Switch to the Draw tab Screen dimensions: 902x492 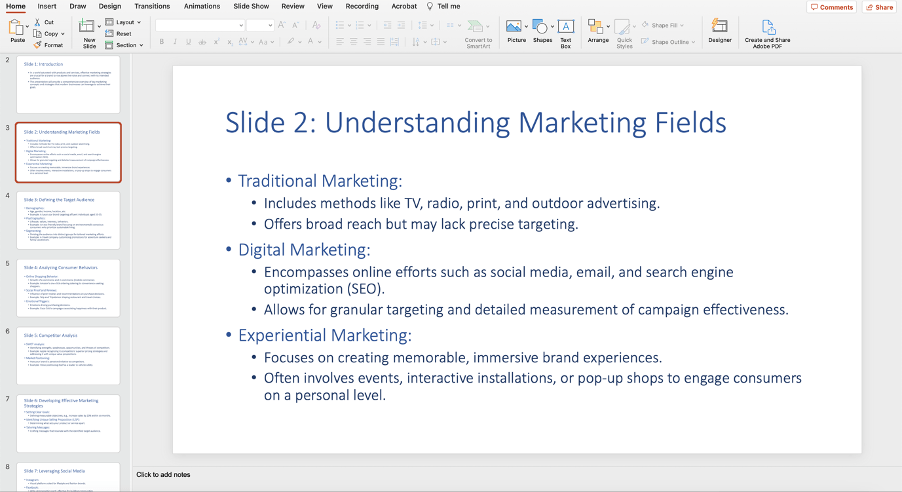78,6
